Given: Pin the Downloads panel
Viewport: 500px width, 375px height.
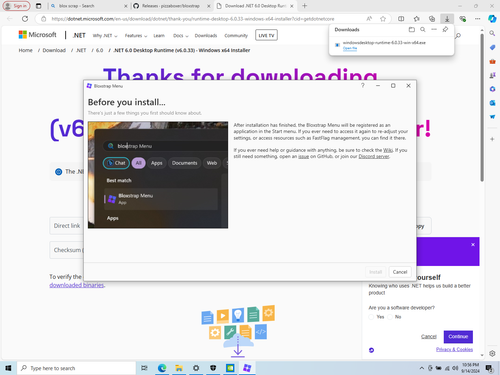Looking at the screenshot, I should [445, 30].
